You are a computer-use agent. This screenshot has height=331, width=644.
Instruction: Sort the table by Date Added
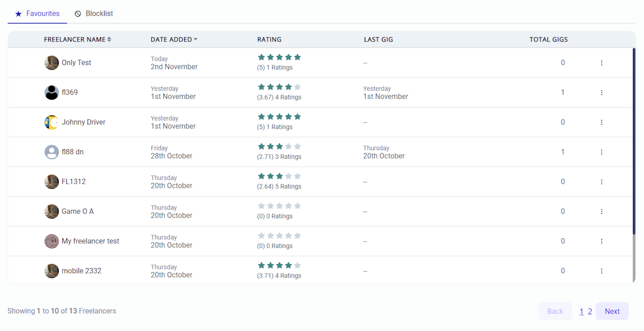point(174,39)
